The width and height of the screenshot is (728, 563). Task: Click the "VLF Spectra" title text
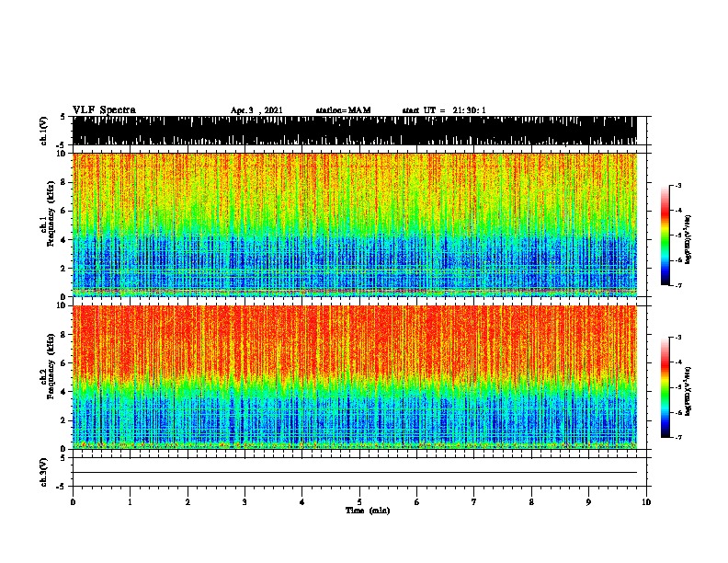(x=104, y=110)
